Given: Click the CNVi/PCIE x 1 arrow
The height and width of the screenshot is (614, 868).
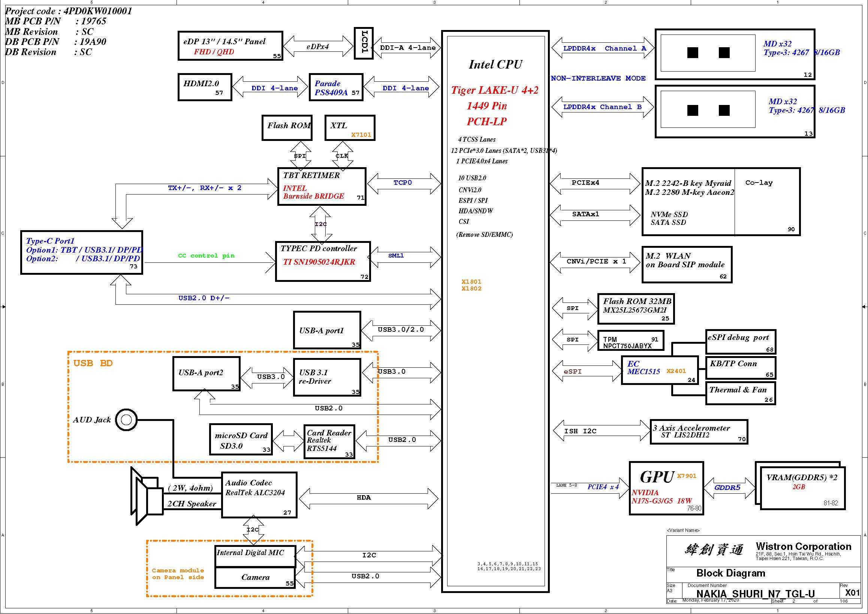Looking at the screenshot, I should tap(595, 262).
